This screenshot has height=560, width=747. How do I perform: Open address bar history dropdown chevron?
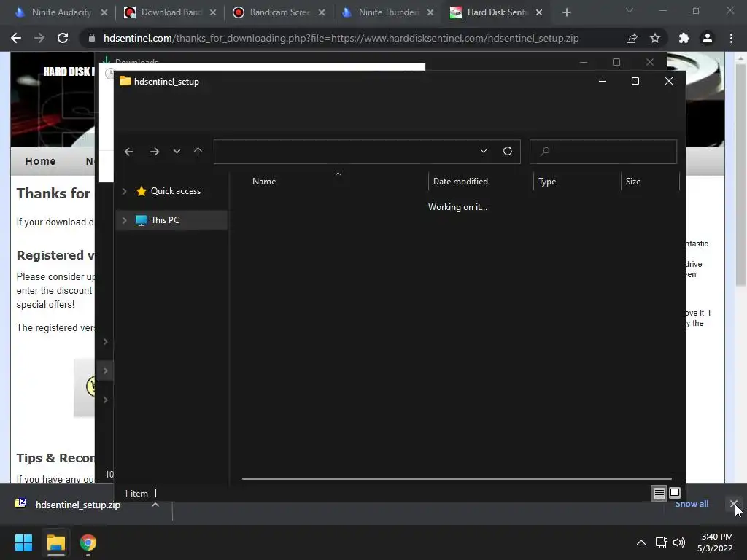point(484,151)
